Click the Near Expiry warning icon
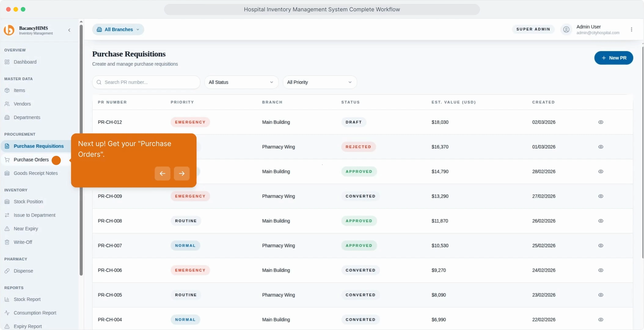Screen dimensions: 644x330 tap(7, 229)
